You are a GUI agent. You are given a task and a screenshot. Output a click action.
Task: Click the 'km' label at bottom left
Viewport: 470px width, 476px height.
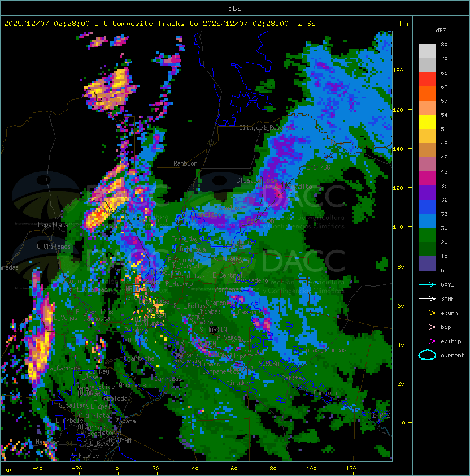(8, 470)
